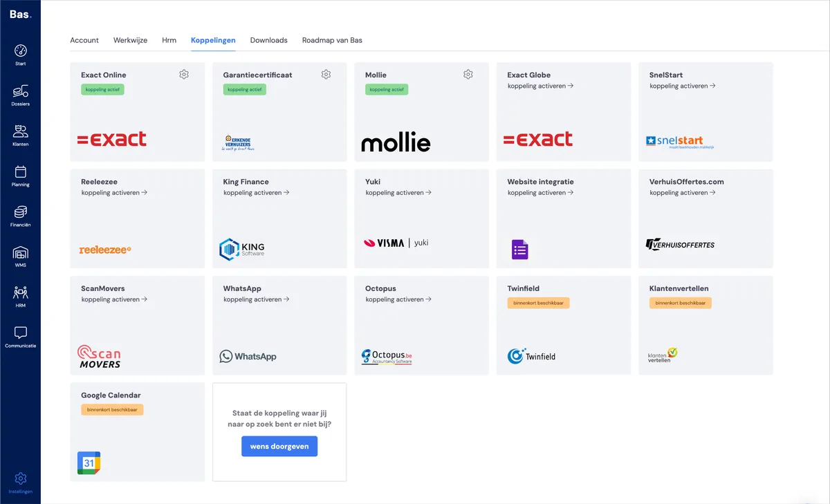This screenshot has height=504, width=830.
Task: Click the Visma yuki logo
Action: 396,243
